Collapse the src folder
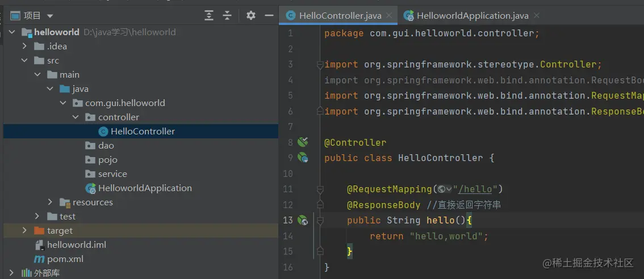 coord(24,60)
